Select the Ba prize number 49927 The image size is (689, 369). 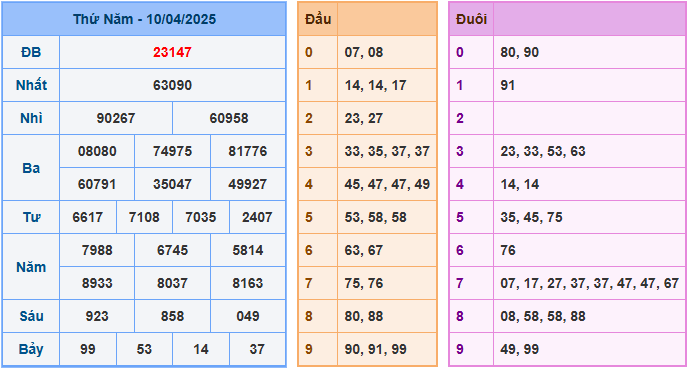tap(247, 184)
